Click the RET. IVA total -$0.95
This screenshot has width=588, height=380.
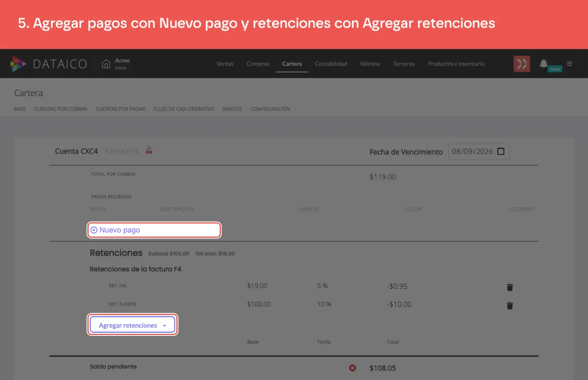point(397,286)
